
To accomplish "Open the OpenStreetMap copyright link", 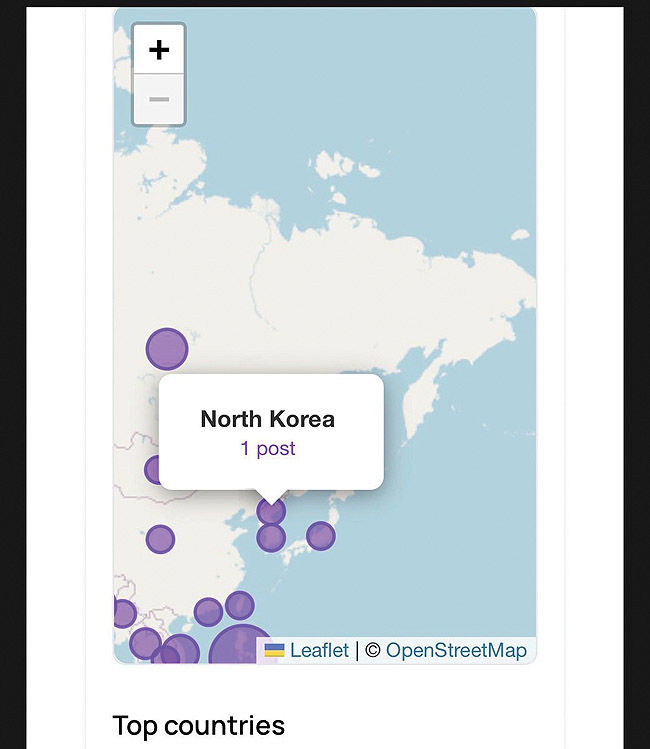I will [456, 651].
